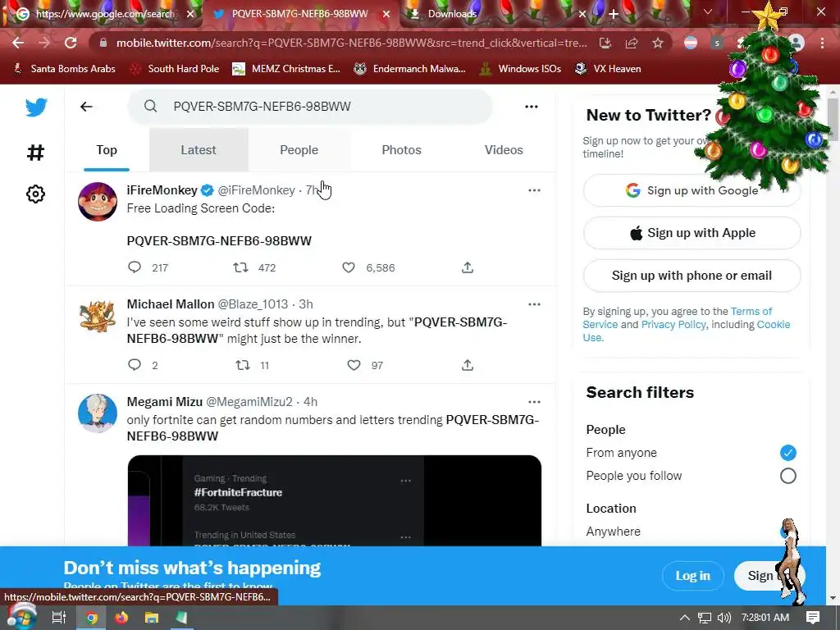
Task: Open Megami Mizu tweet more options
Action: pyautogui.click(x=534, y=402)
